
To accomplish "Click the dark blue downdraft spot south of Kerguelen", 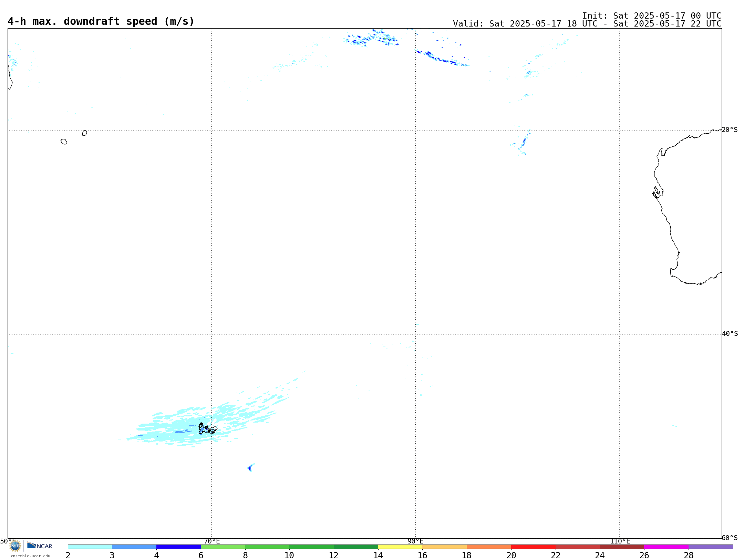I will [250, 468].
